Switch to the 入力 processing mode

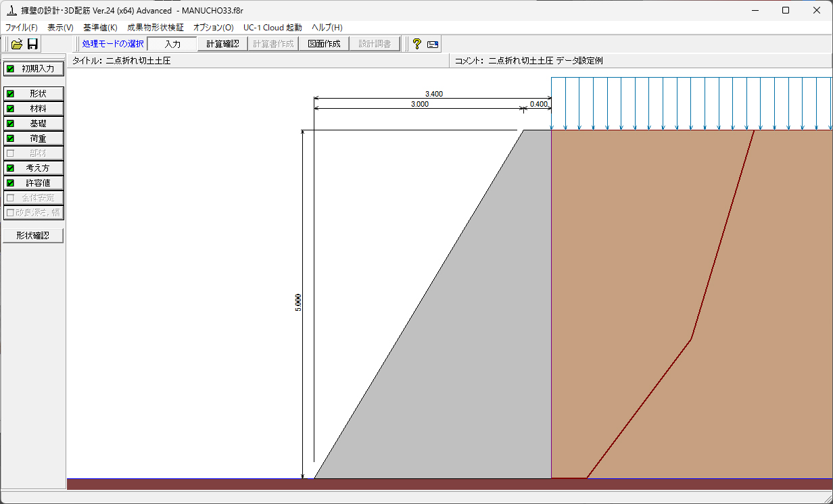172,44
